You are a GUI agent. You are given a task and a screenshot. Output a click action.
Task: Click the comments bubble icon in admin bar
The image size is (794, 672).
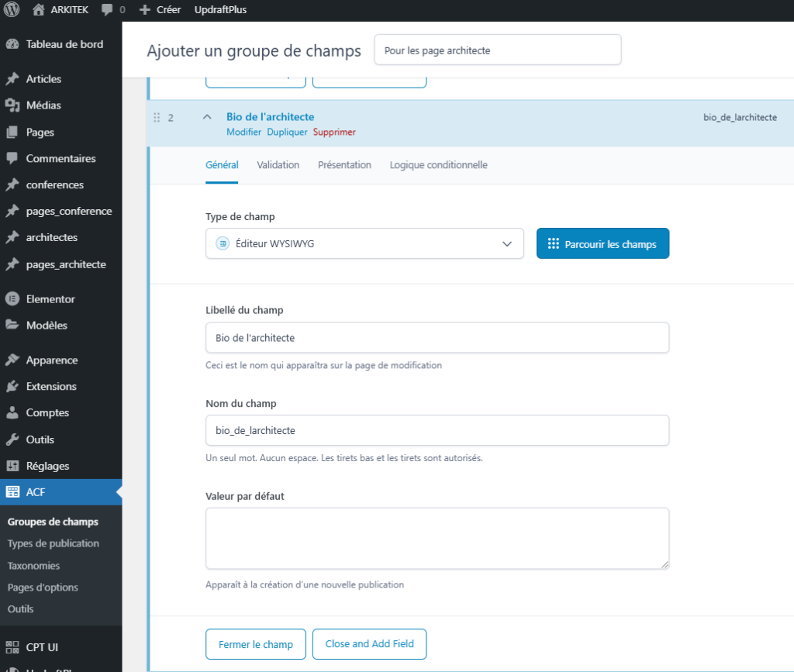(x=107, y=10)
